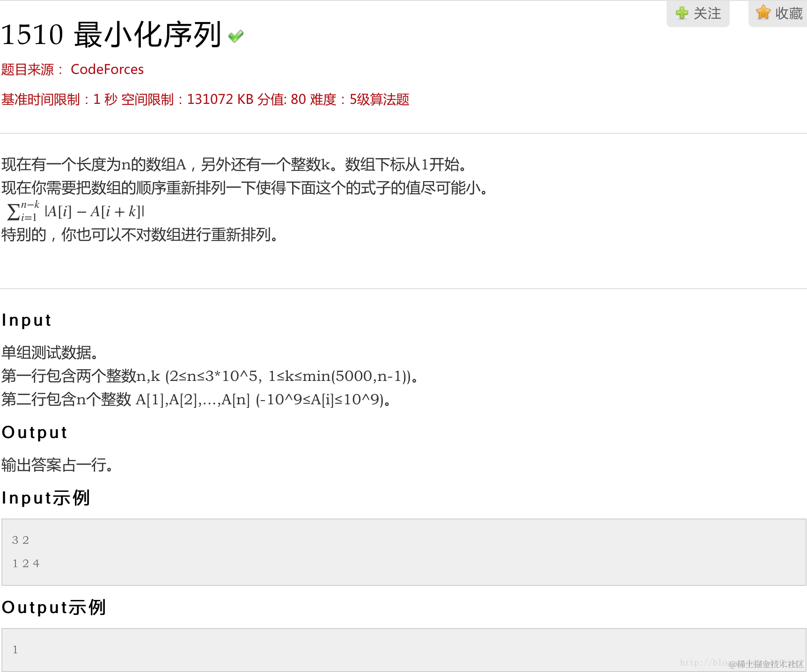This screenshot has height=672, width=807.
Task: Click sample input line 1 2 4
Action: [x=26, y=563]
